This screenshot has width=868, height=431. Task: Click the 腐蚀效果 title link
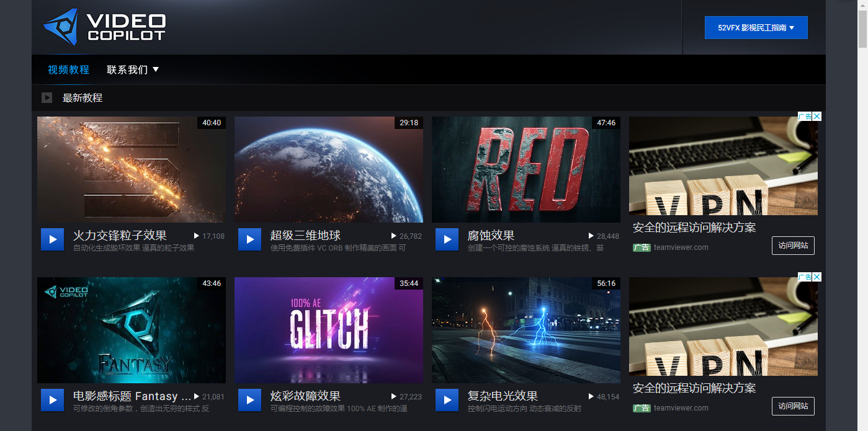[x=491, y=236]
